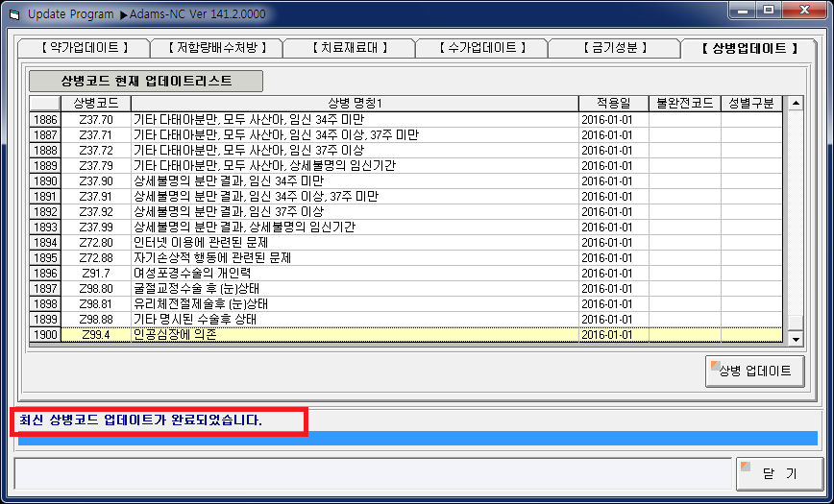Click code cell Z37.79
The width and height of the screenshot is (834, 504).
click(96, 166)
